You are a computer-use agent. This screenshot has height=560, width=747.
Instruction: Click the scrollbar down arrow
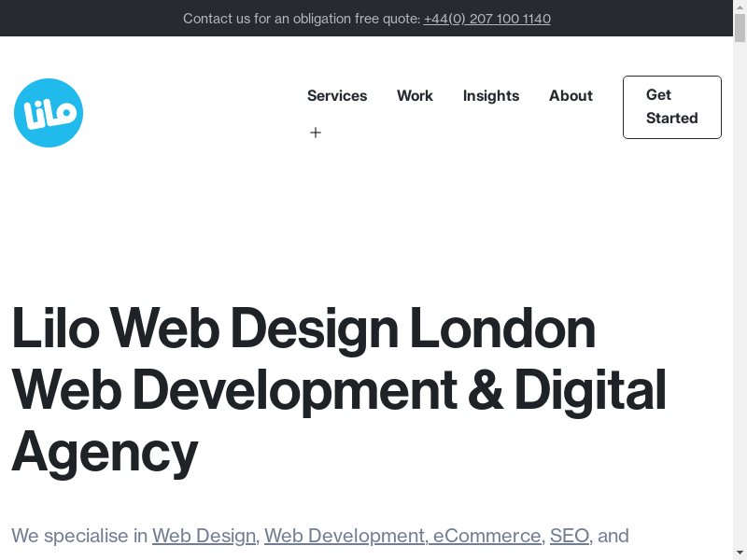click(x=740, y=553)
